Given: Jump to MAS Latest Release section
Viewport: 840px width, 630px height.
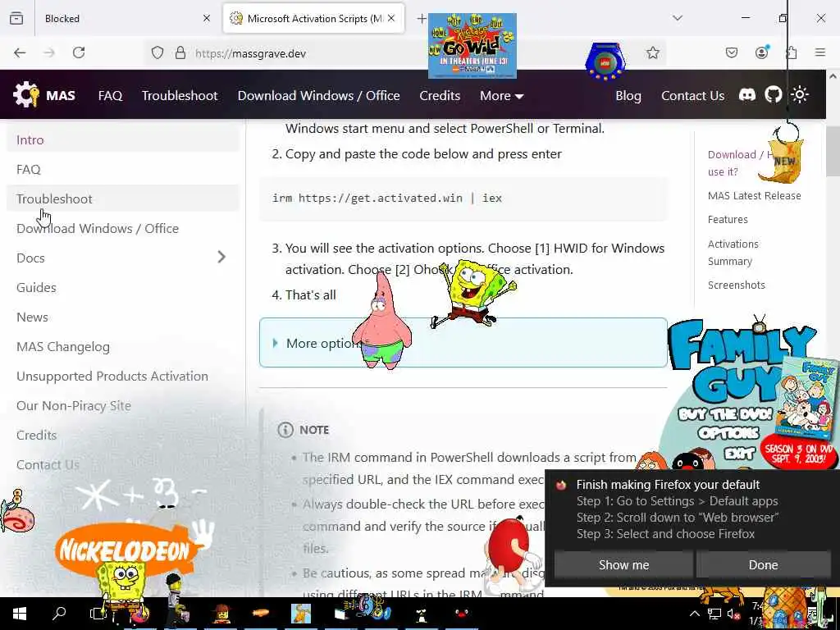Looking at the screenshot, I should tap(755, 195).
